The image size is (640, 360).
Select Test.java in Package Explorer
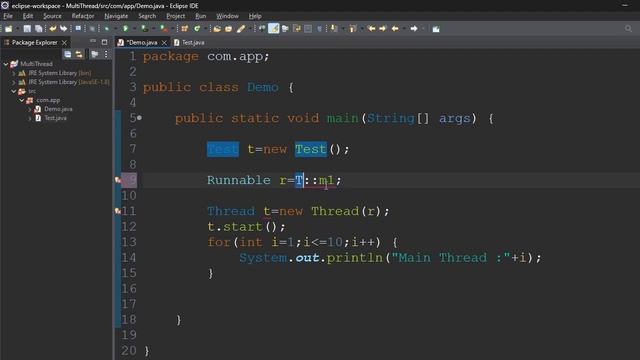[x=55, y=118]
